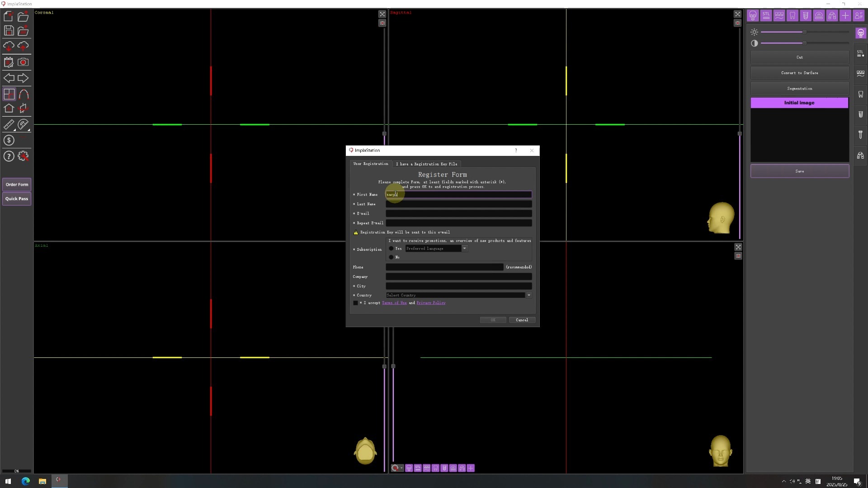Click the cloud download icon

(9, 46)
